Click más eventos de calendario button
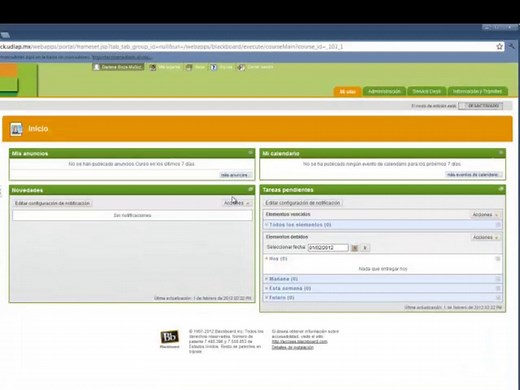The width and height of the screenshot is (520, 390). pyautogui.click(x=473, y=174)
